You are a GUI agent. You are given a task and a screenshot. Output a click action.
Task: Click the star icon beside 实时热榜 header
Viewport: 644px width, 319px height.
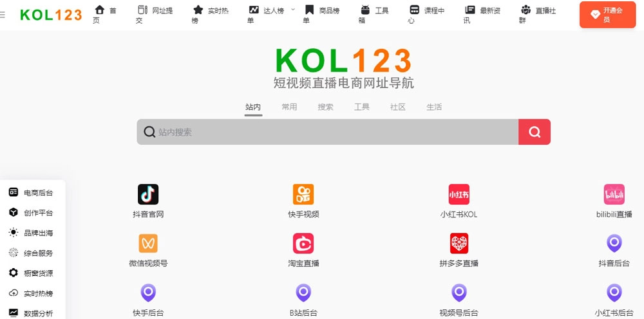(198, 10)
